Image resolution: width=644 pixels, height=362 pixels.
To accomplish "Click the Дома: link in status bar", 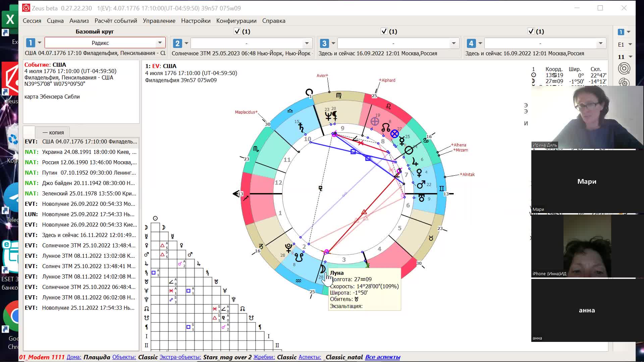I will tap(74, 357).
